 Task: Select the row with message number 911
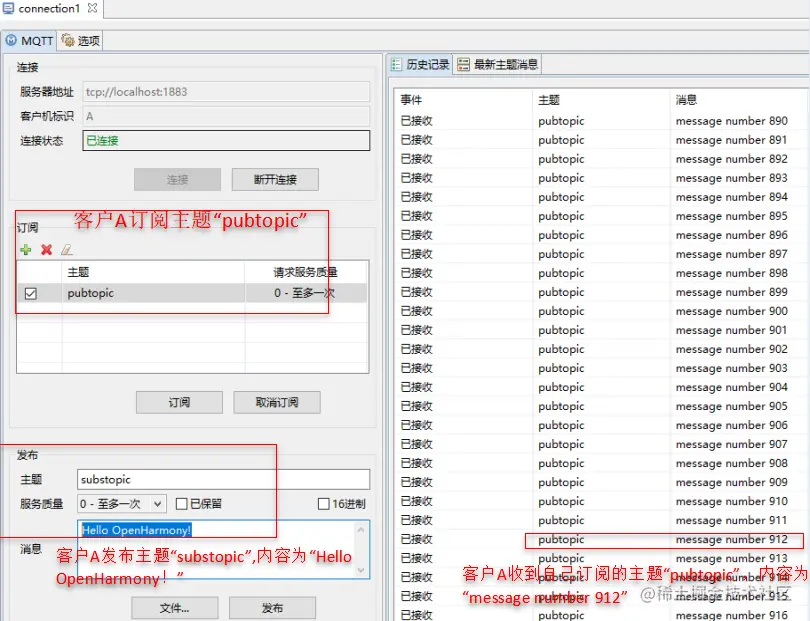601,520
